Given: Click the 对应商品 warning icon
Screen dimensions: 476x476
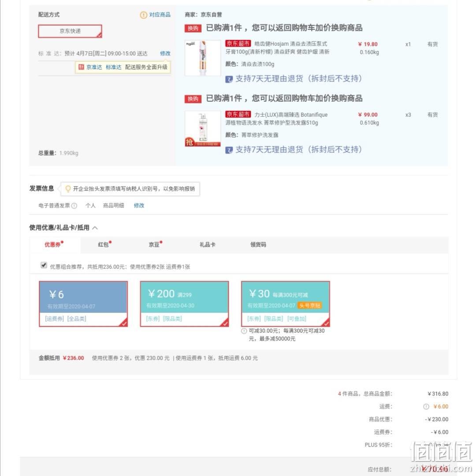Looking at the screenshot, I should pos(143,15).
